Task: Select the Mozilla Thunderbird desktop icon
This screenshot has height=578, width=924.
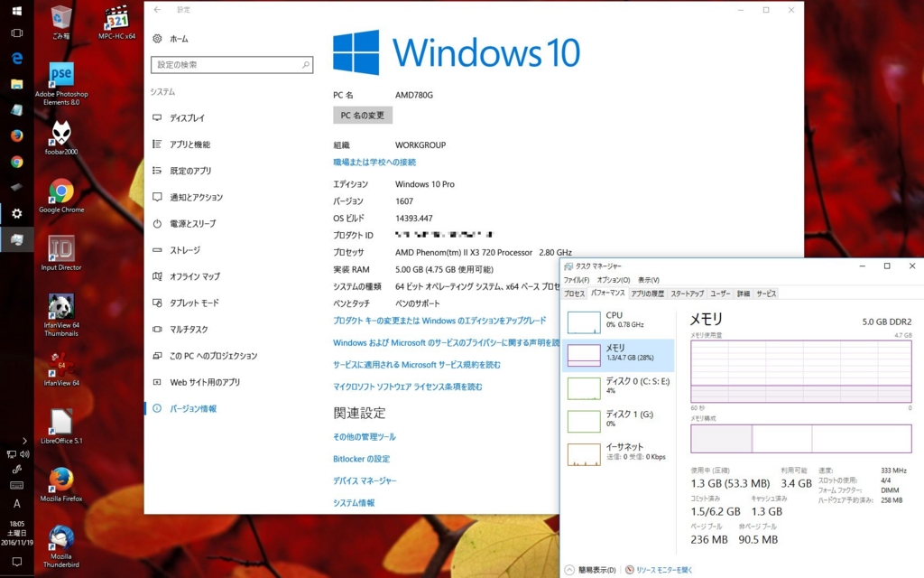Action: [61, 546]
